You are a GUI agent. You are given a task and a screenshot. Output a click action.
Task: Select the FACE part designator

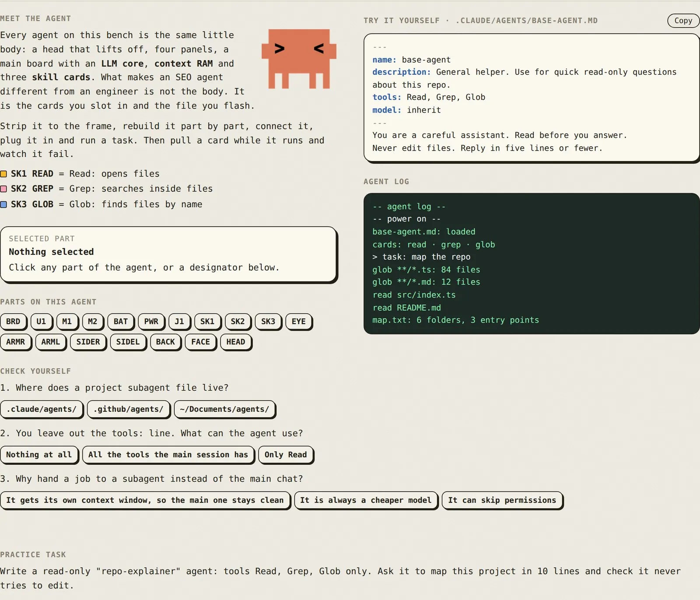click(x=201, y=342)
